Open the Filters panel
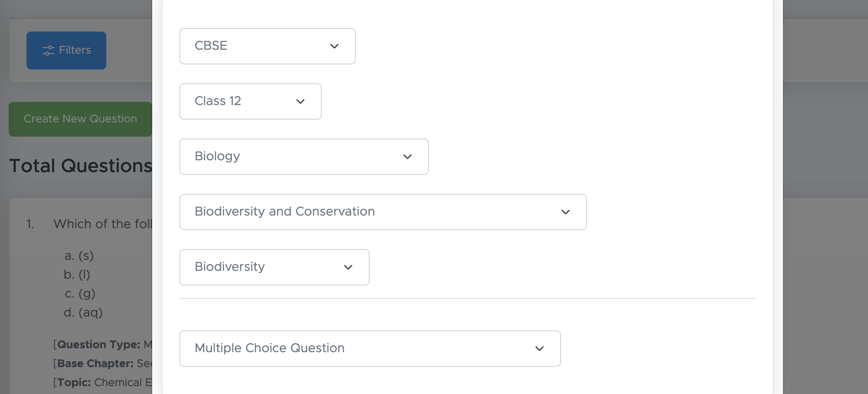 tap(66, 51)
